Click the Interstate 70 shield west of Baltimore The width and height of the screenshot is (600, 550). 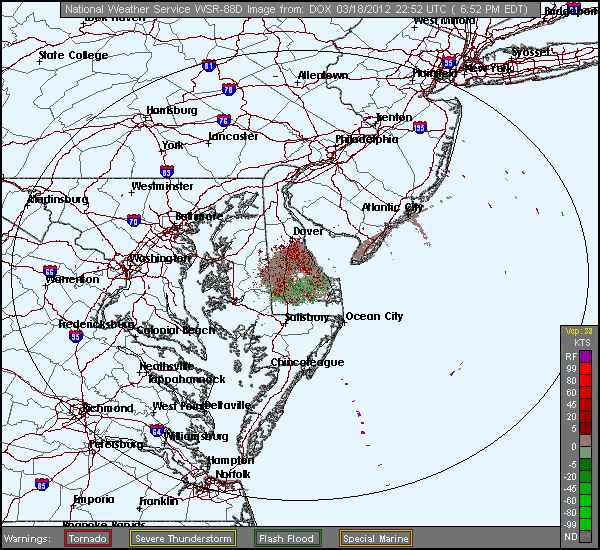134,221
